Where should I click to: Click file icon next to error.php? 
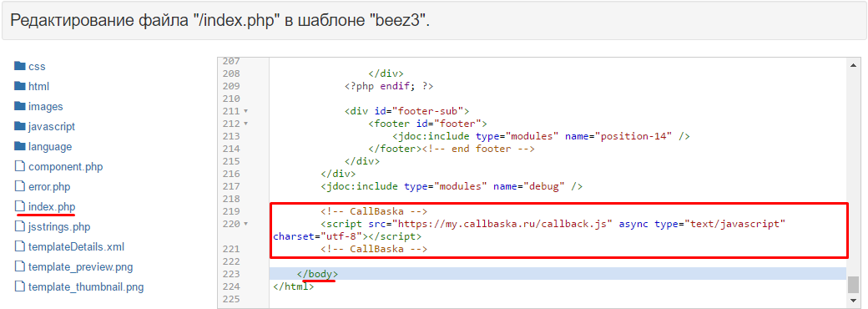coord(20,186)
